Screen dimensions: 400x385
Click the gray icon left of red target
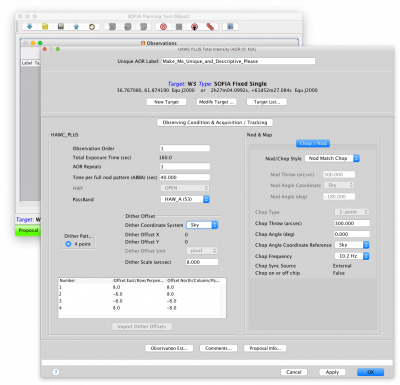click(144, 27)
